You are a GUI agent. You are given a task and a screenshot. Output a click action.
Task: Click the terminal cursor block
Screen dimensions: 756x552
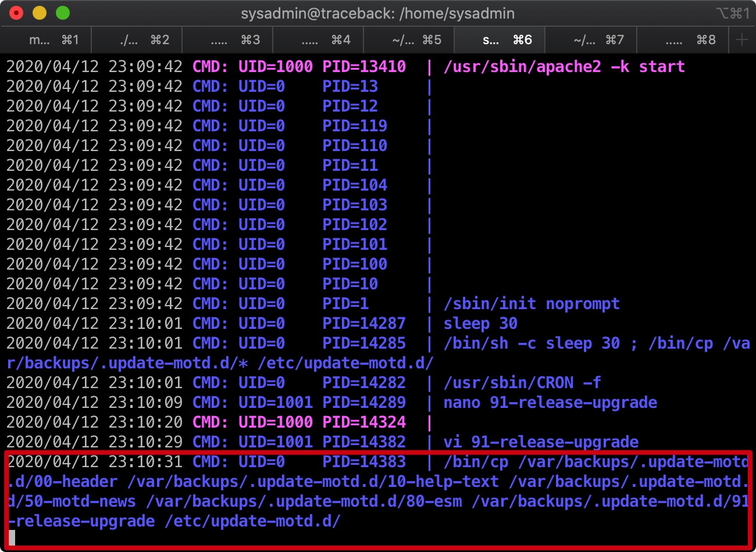[12, 538]
